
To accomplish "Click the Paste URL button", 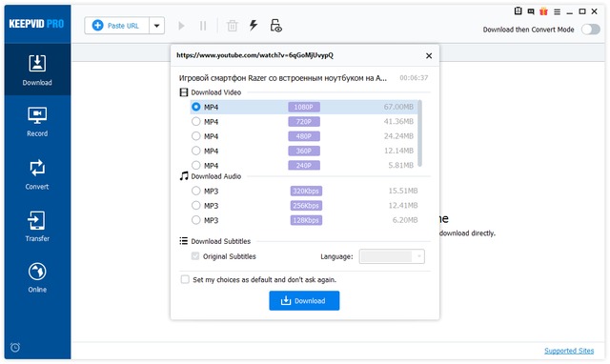I will tap(116, 26).
